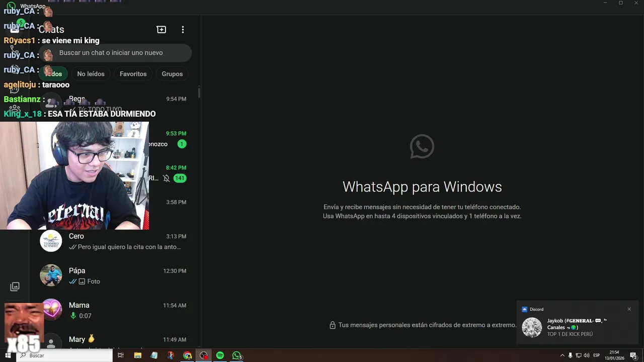Click the search chat input field
The width and height of the screenshot is (644, 362).
point(115,53)
